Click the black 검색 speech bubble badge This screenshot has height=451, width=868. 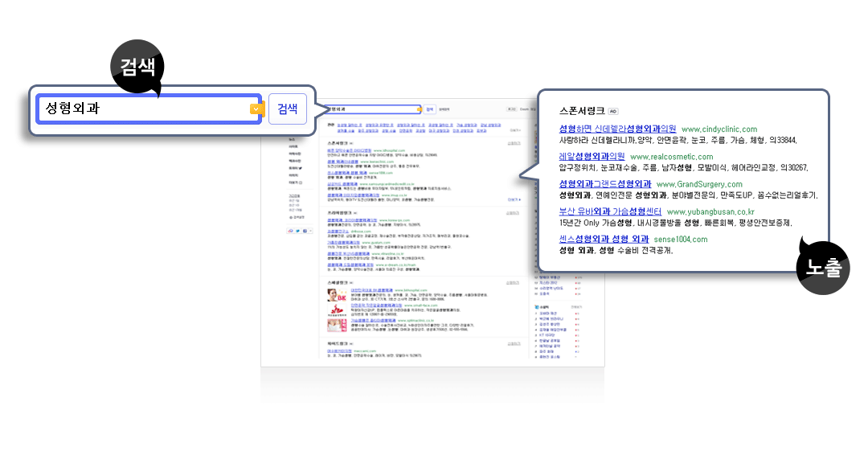[x=137, y=68]
